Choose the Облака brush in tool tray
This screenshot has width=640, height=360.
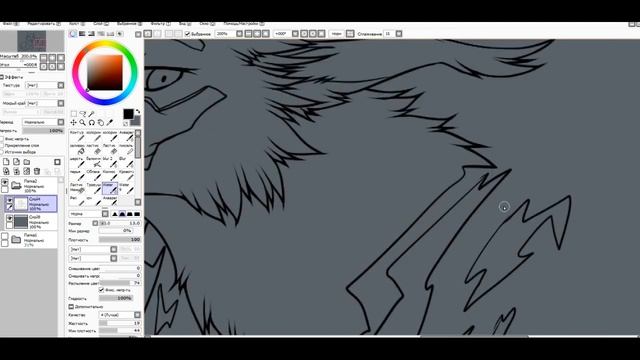point(93,176)
